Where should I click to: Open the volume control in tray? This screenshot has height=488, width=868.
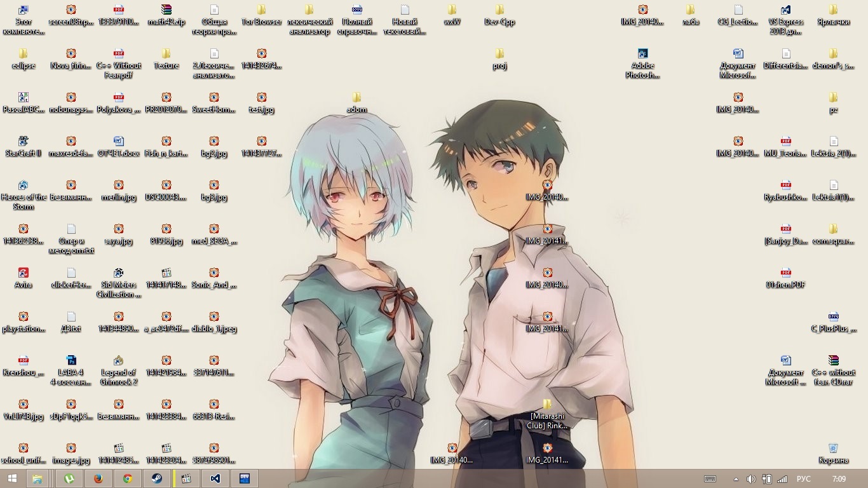(x=750, y=479)
